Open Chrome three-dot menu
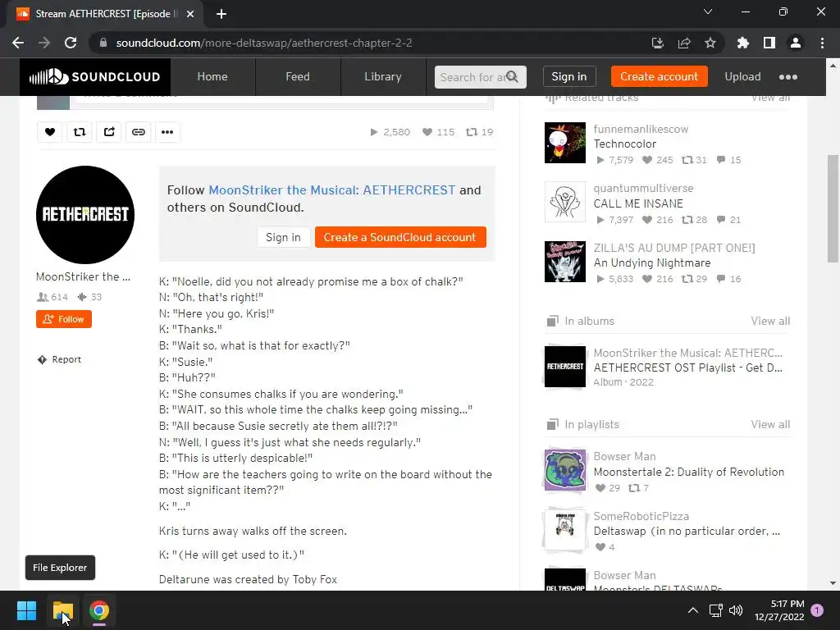 coord(822,43)
